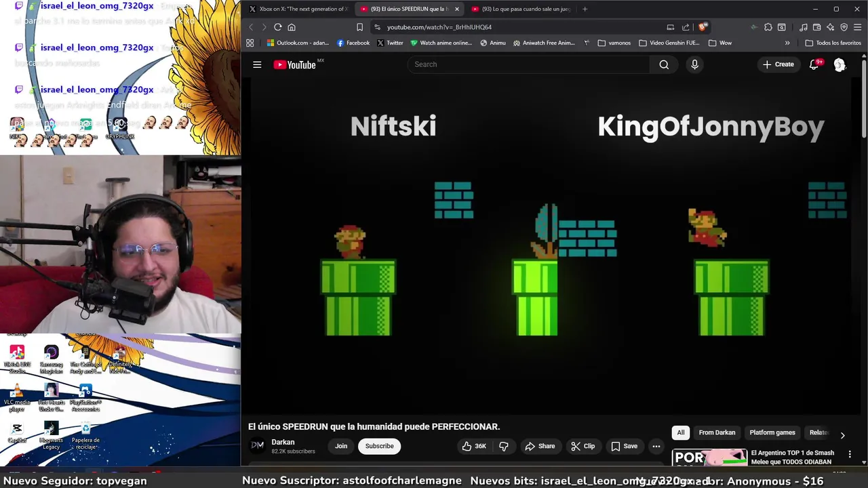
Task: Share this page via the share icon
Action: pos(686,27)
